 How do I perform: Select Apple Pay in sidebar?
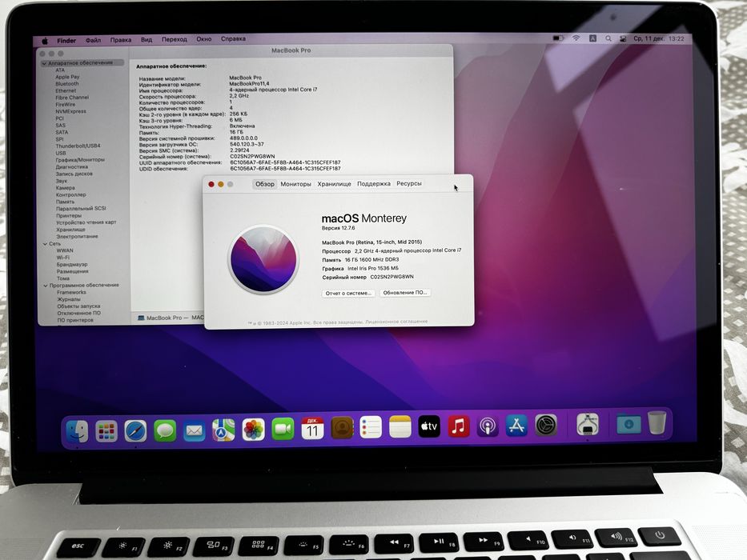point(67,77)
